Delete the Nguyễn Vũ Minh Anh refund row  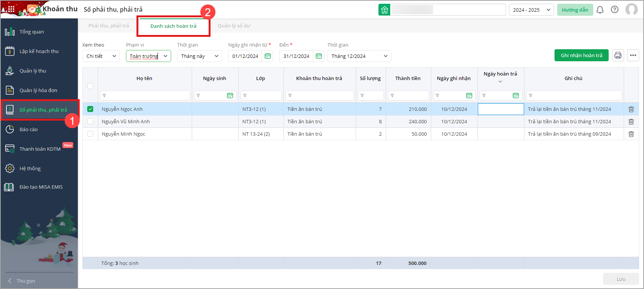click(631, 122)
